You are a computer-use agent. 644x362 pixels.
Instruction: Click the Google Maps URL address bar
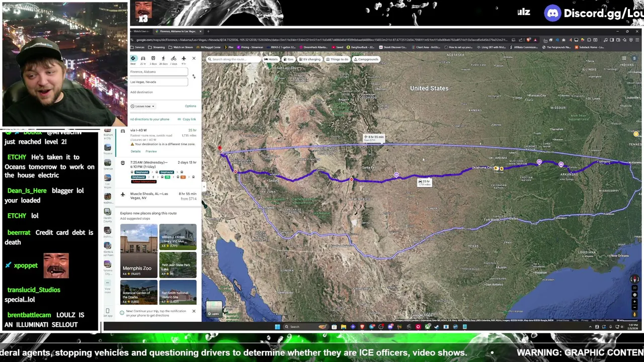(x=322, y=40)
